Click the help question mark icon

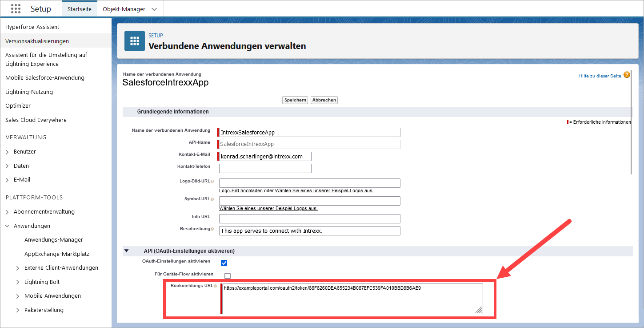point(627,75)
